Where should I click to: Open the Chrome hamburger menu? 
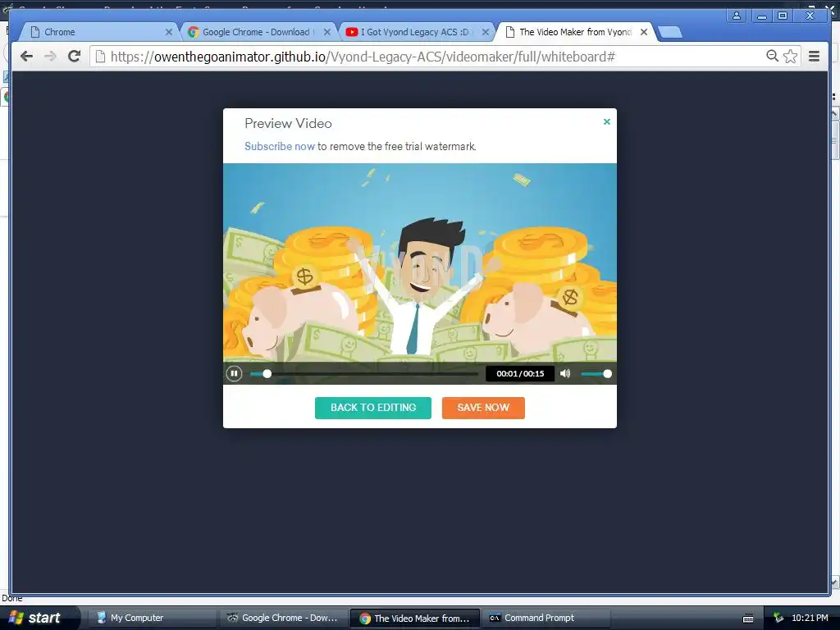click(x=814, y=57)
